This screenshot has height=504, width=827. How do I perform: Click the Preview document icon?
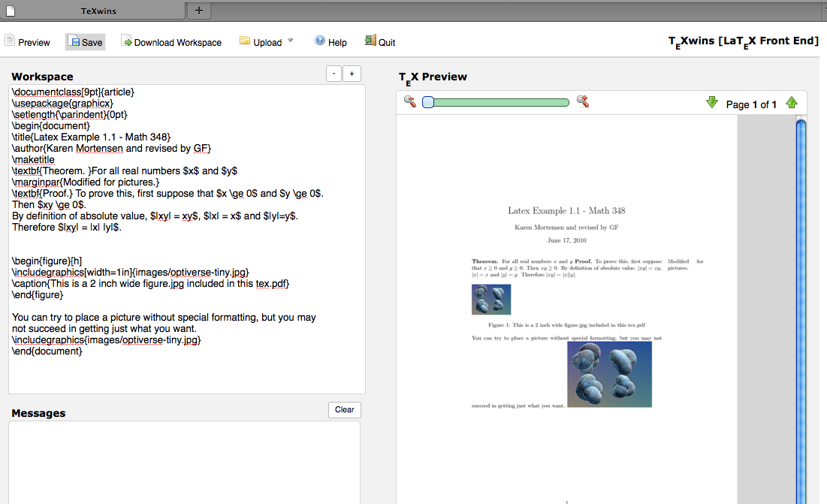pyautogui.click(x=10, y=41)
